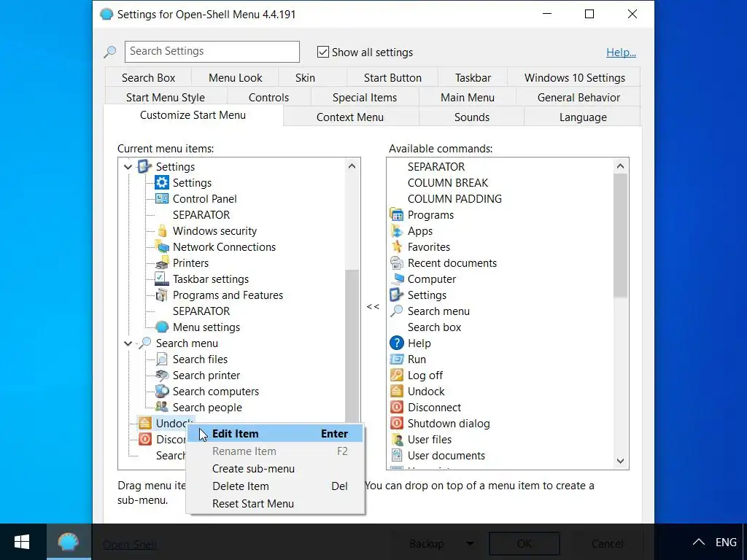The image size is (747, 560).
Task: Switch to the Search Box tab
Action: (148, 77)
